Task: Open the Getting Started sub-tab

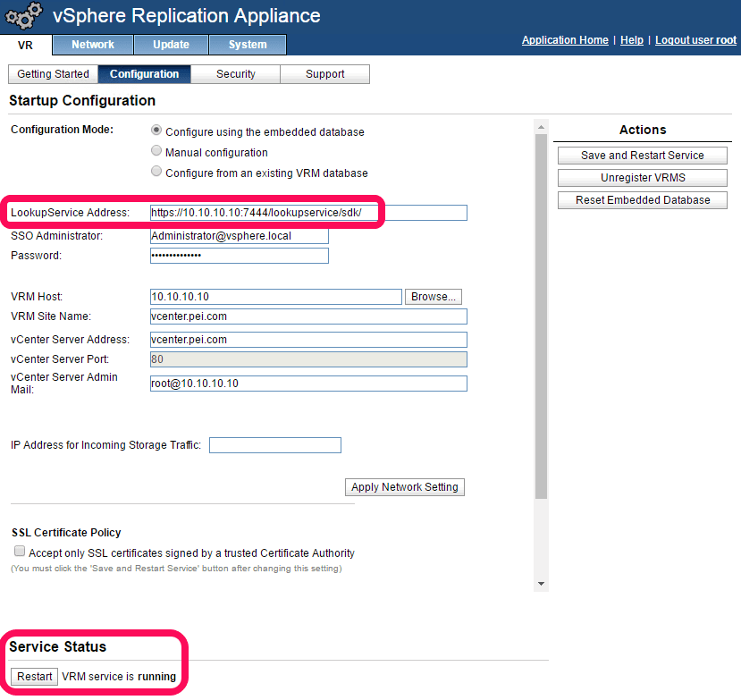Action: (x=53, y=74)
